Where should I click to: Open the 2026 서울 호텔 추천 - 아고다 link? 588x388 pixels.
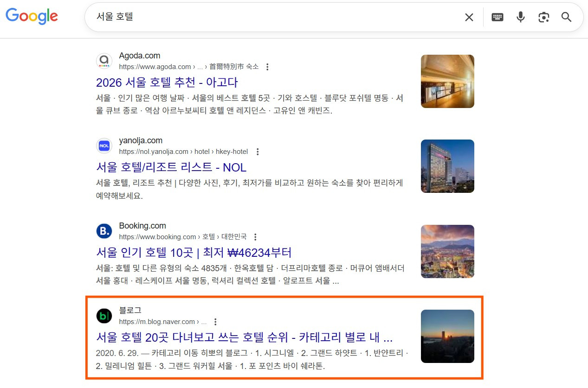click(x=167, y=83)
